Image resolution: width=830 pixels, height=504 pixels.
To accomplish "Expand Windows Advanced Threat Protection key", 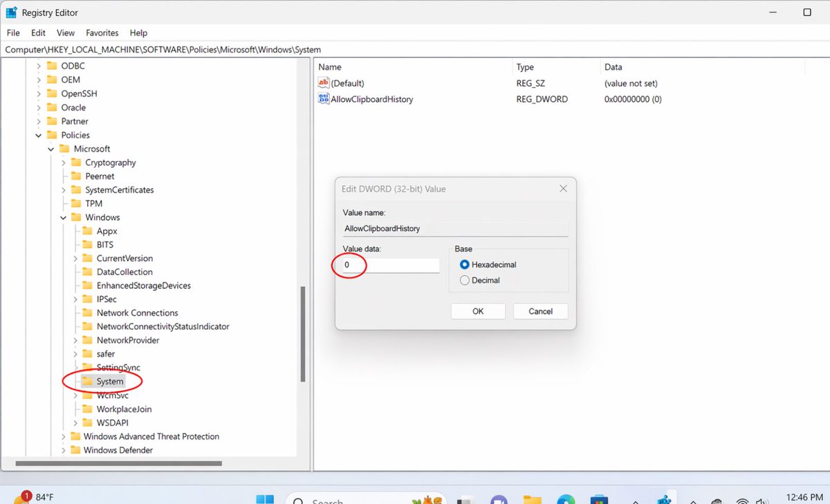I will pos(64,437).
